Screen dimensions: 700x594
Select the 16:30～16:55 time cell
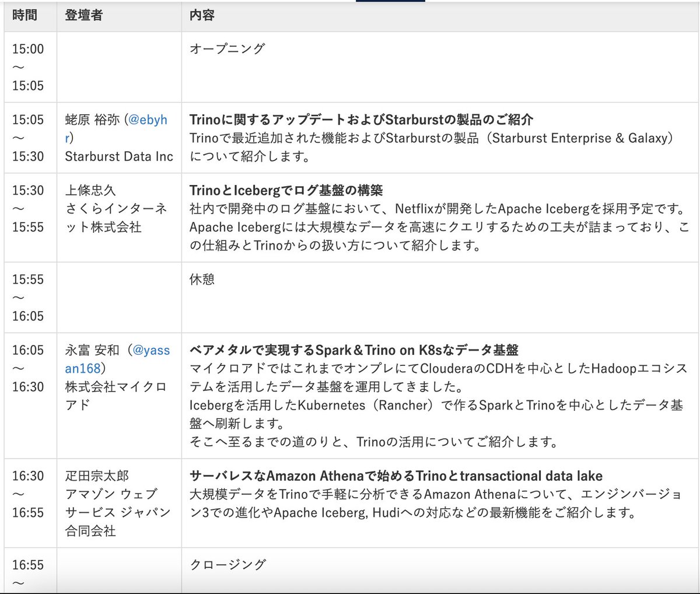[30, 503]
